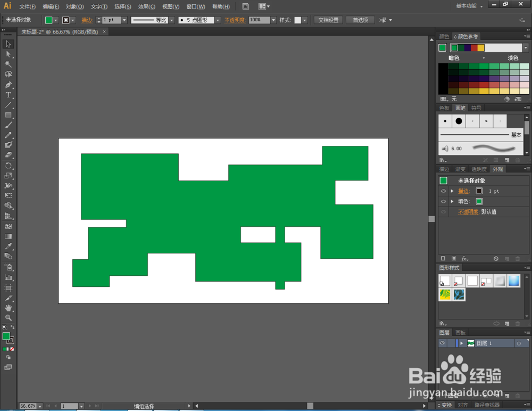Open the 效果(C) menu
Screen dimensions: 532x411
click(147, 6)
